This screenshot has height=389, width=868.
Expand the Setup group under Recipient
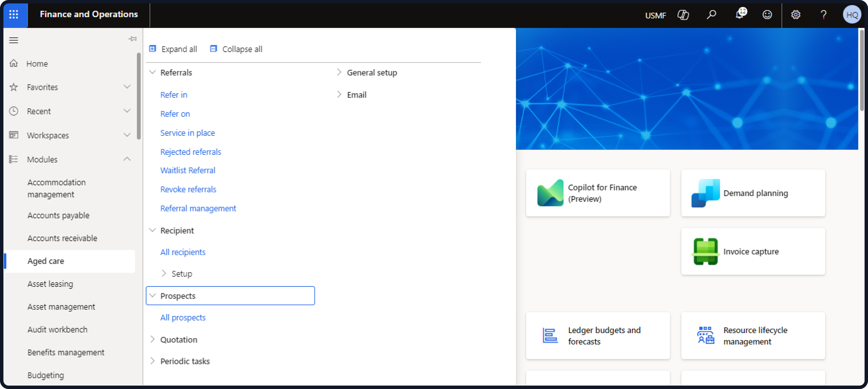coord(164,273)
